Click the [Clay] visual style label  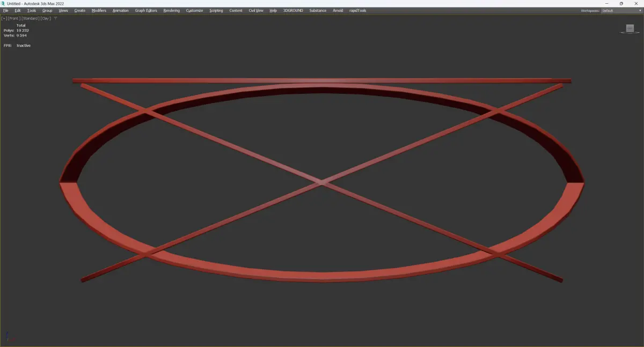pyautogui.click(x=46, y=18)
